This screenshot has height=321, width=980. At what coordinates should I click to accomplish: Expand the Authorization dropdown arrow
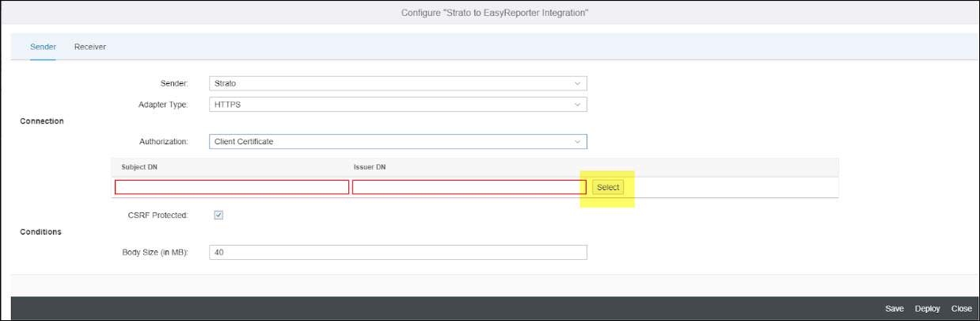pos(577,142)
